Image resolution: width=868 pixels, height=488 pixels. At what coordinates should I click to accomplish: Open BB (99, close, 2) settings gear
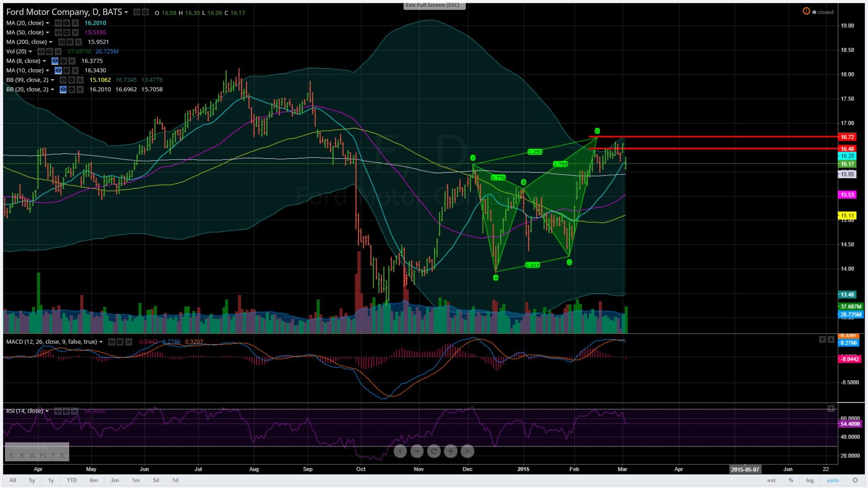point(71,80)
